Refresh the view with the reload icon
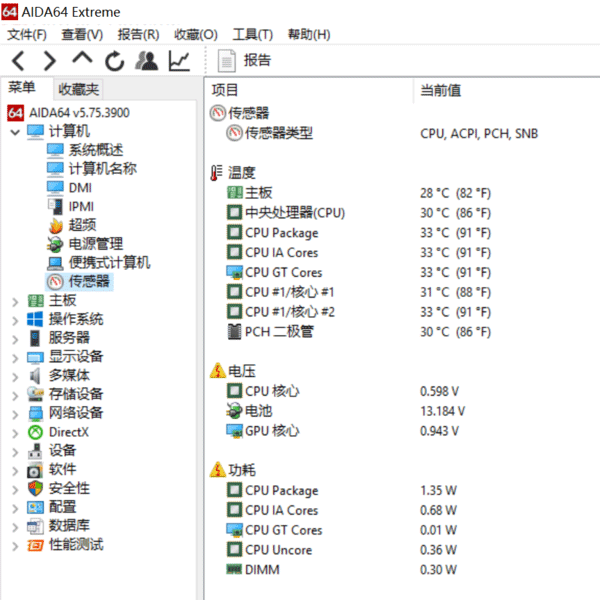This screenshot has height=600, width=600. tap(115, 61)
